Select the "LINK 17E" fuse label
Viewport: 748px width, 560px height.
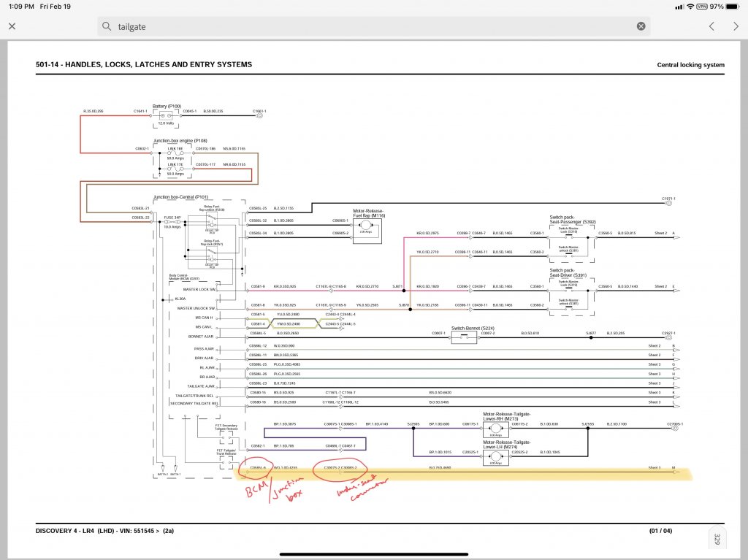[175, 164]
